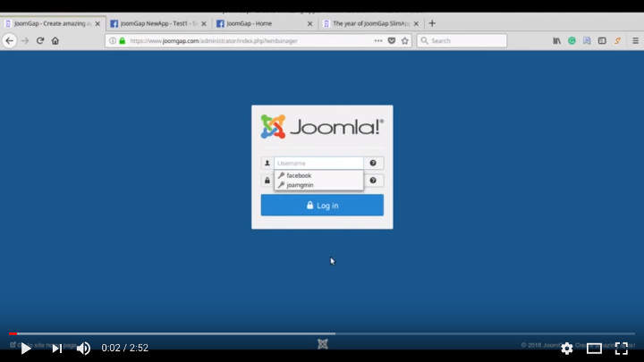
Task: Close the JoomGap NewApp - Test1 tab
Action: (x=204, y=24)
